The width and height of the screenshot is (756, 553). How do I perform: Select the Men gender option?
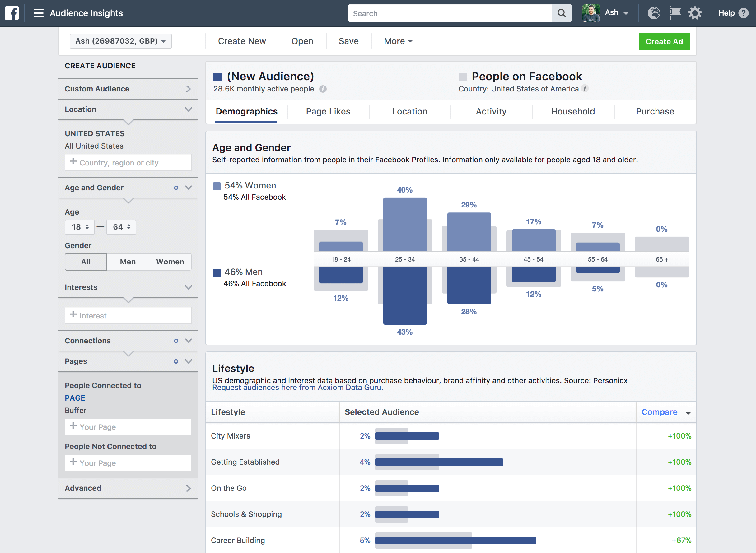(128, 262)
